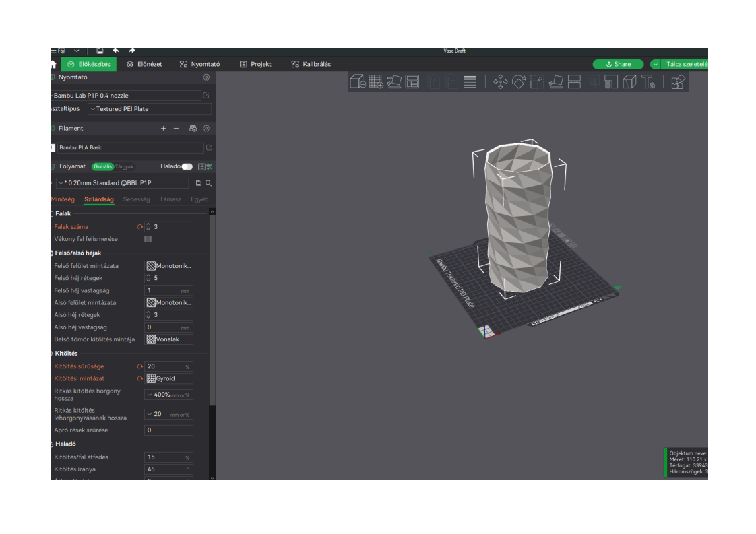Open the 400% anchor length dropdown
Viewport: 756px width, 534px height.
coord(168,395)
